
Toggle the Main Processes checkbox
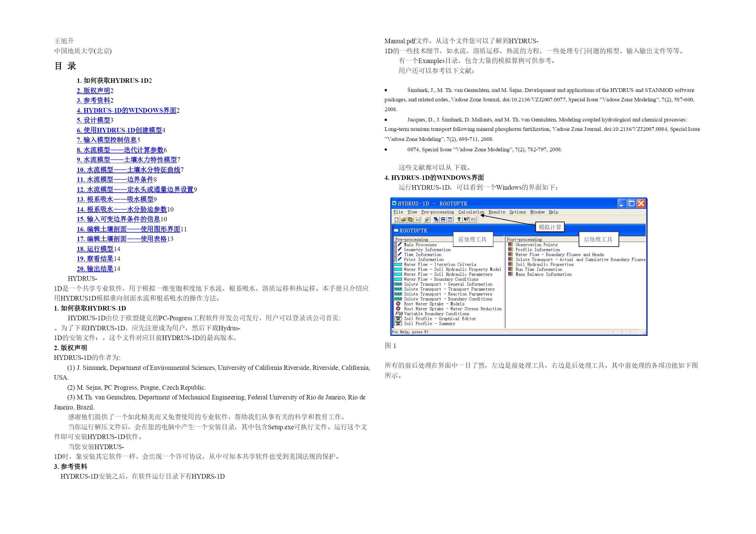396,245
